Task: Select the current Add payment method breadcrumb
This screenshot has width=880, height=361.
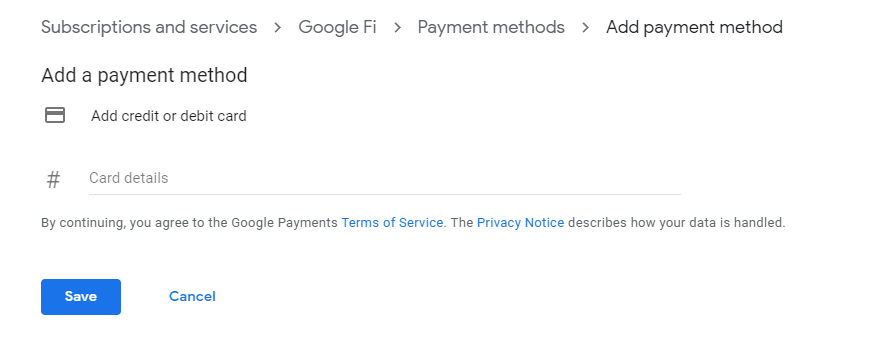Action: (x=694, y=27)
